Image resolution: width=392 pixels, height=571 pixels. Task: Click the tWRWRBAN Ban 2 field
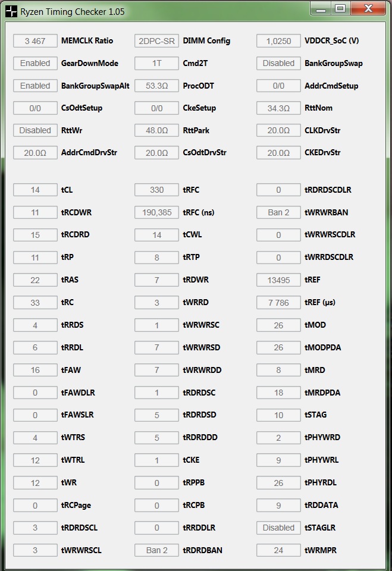(279, 213)
